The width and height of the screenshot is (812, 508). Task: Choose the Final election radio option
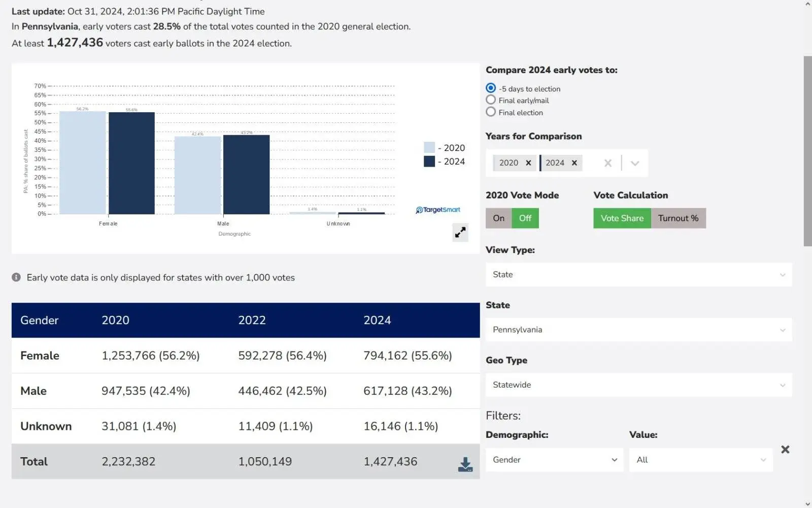[491, 112]
